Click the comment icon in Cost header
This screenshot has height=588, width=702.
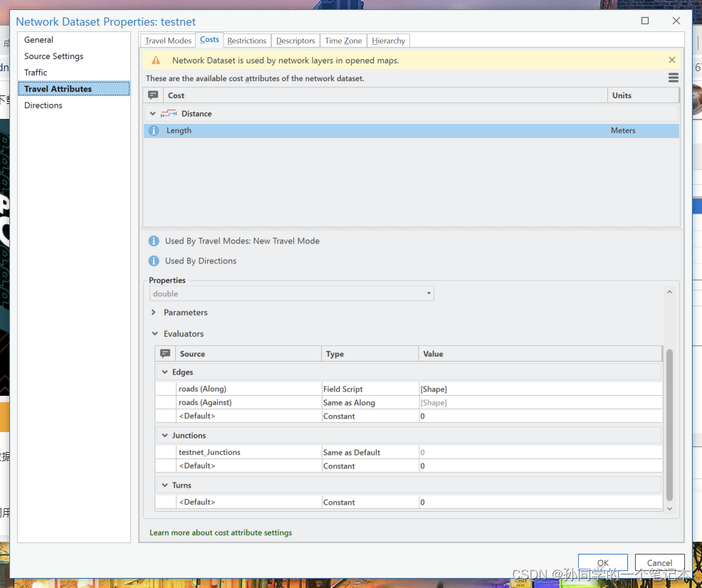point(153,95)
